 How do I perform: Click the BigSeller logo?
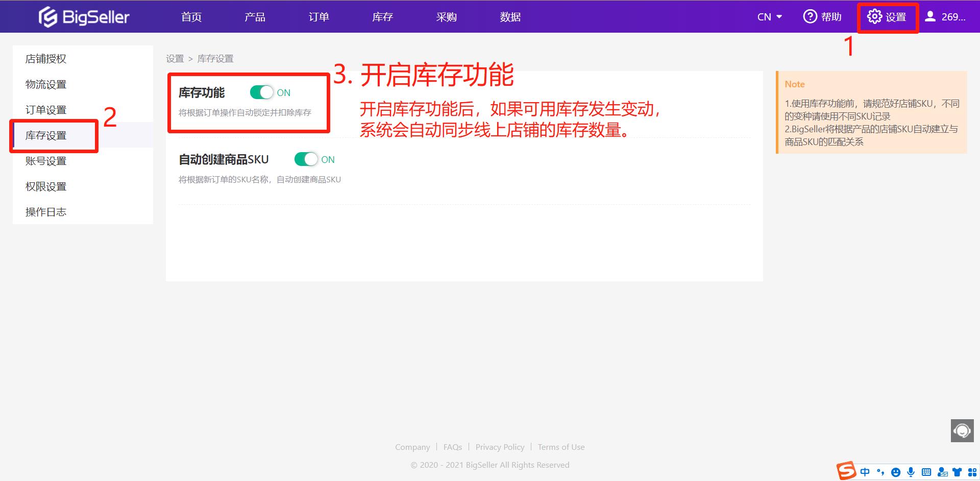click(84, 16)
